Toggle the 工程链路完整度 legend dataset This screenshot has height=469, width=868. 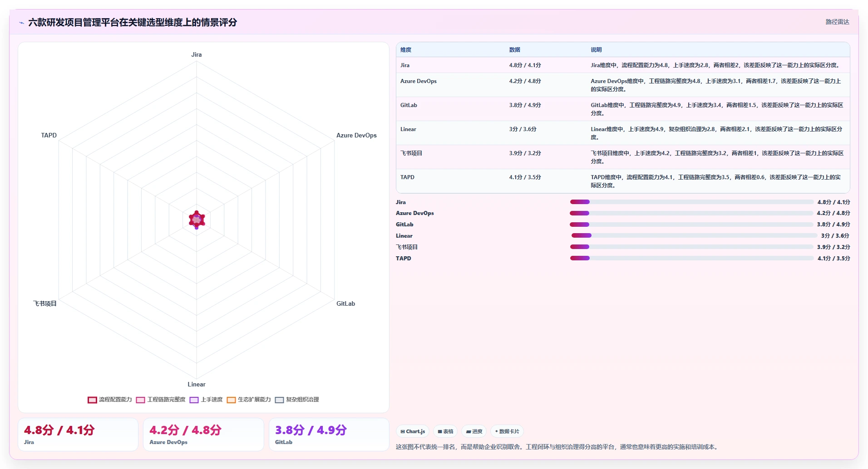coord(161,400)
